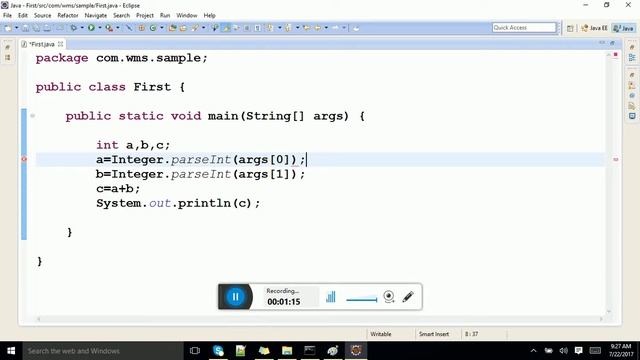Click the audio levels icon in recorder

331,296
